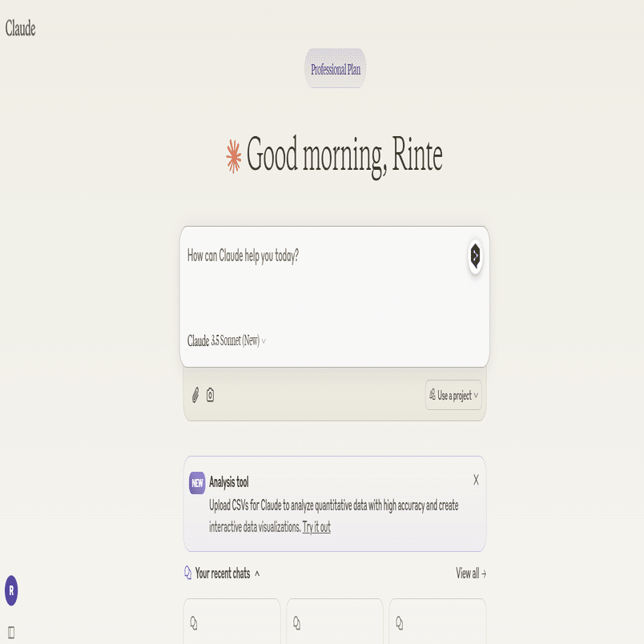Click the NEW badge on Analysis tool banner
Viewport: 644px width, 644px height.
point(197,482)
